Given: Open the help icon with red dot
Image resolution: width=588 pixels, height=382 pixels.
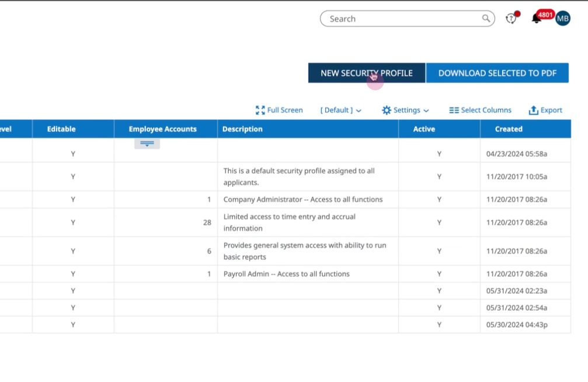Looking at the screenshot, I should [512, 18].
